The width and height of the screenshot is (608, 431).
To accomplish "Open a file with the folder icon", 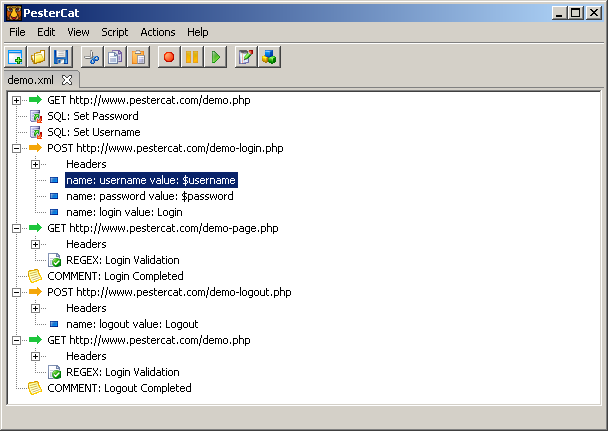I will click(38, 57).
